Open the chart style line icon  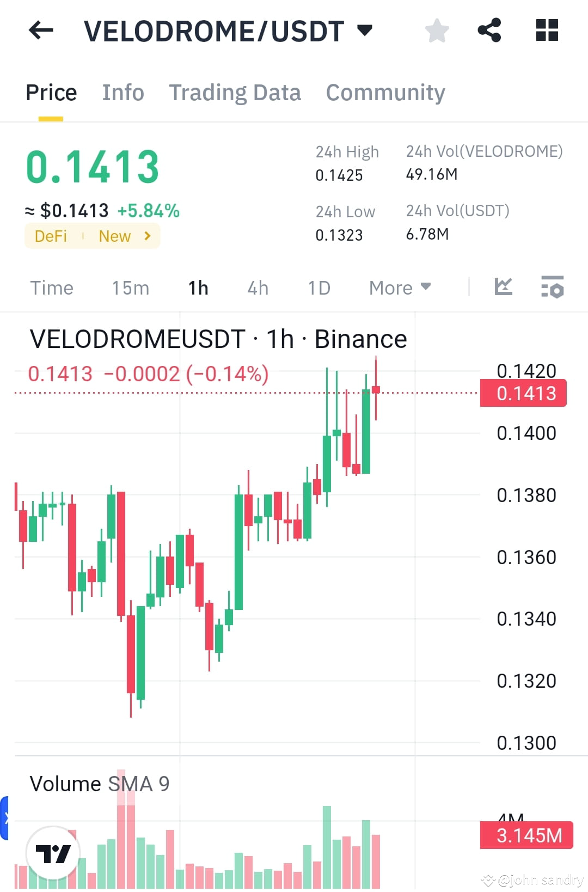click(503, 288)
